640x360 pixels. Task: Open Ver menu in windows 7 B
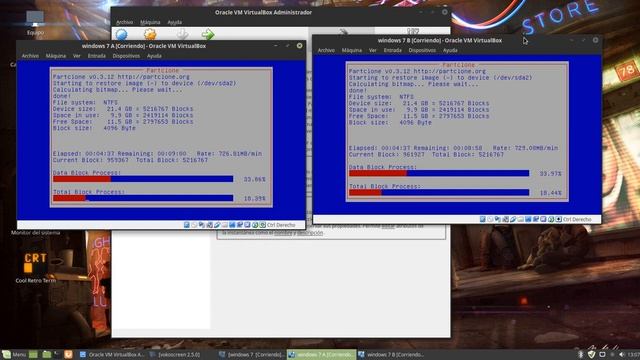pyautogui.click(x=373, y=50)
